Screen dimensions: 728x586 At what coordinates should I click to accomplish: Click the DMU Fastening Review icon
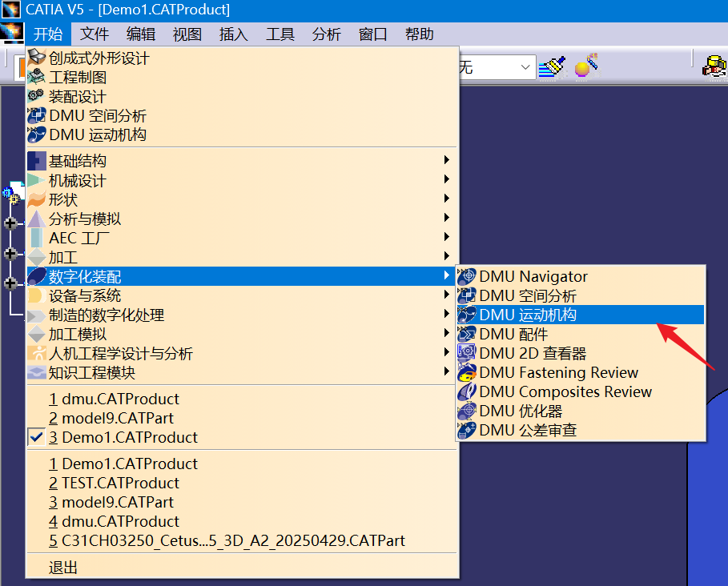coord(467,372)
